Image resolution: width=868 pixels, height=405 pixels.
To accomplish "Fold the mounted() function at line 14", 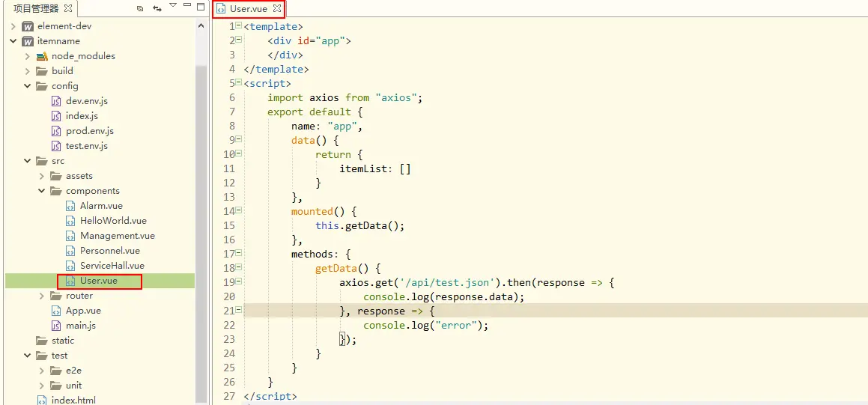I will coord(239,210).
